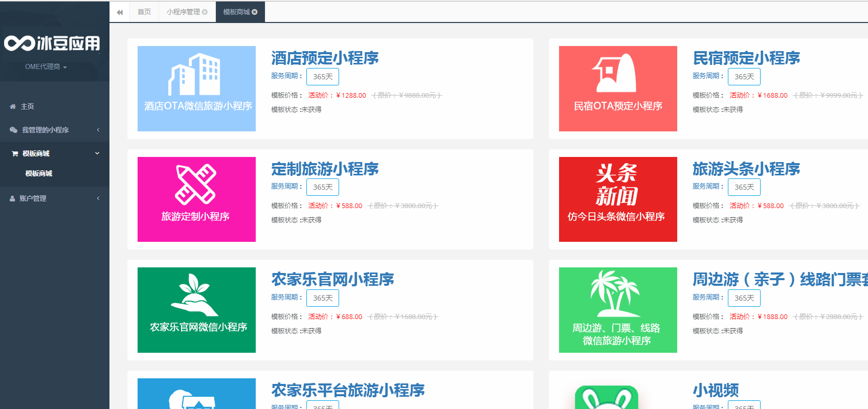Image resolution: width=868 pixels, height=409 pixels.
Task: Open 定制旅游小程序 title link
Action: pos(325,169)
